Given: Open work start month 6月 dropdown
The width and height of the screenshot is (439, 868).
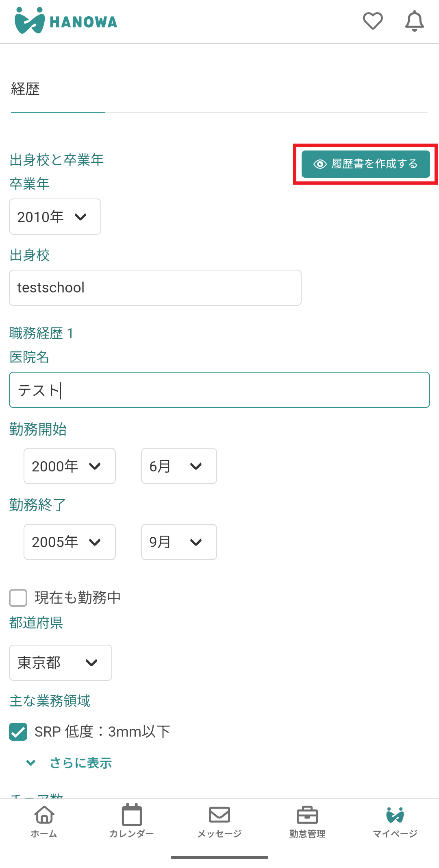Looking at the screenshot, I should pyautogui.click(x=179, y=466).
